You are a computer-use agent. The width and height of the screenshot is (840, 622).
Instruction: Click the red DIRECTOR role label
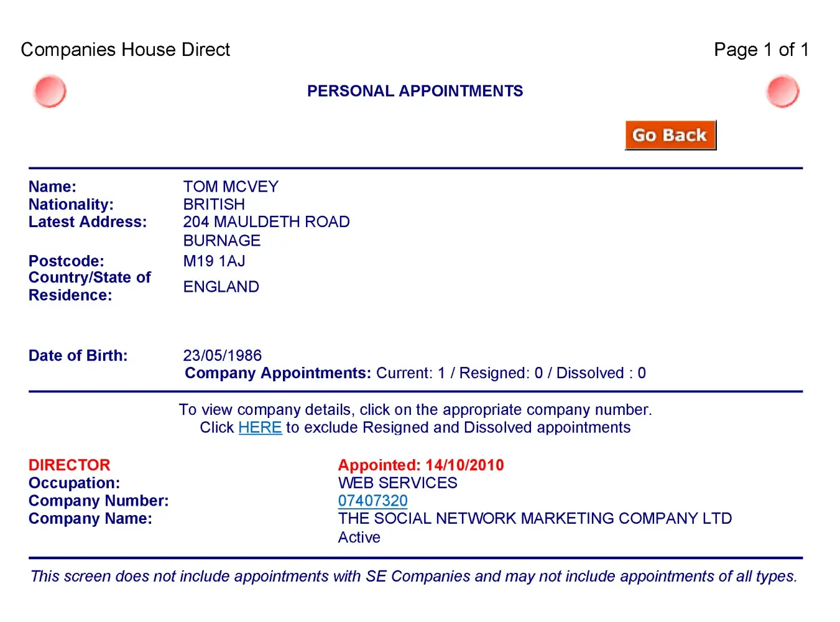pos(69,465)
